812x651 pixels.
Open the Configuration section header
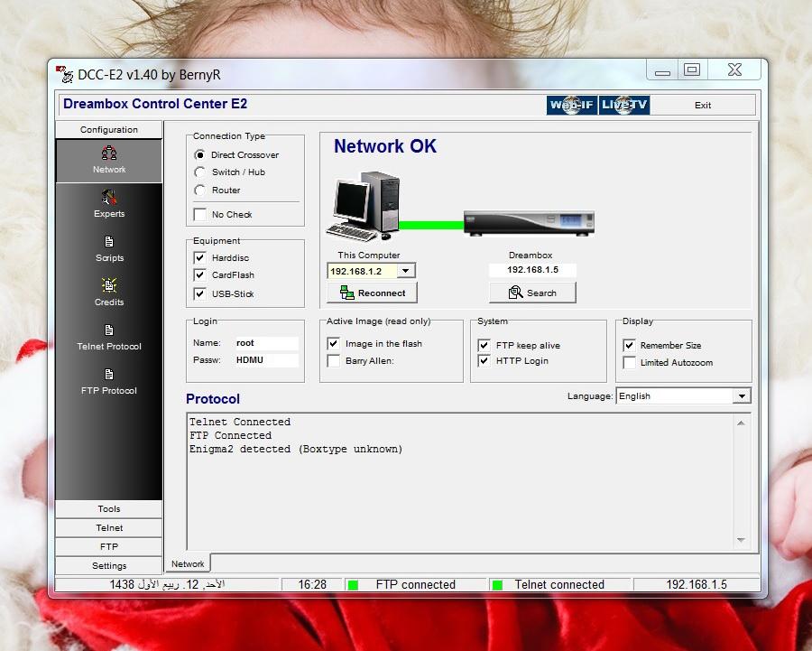click(x=109, y=130)
